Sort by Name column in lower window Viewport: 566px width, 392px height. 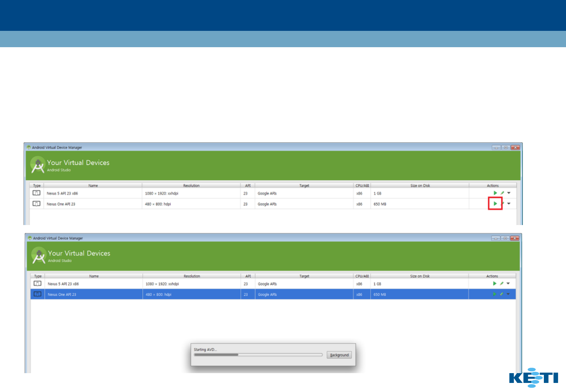[x=94, y=276]
